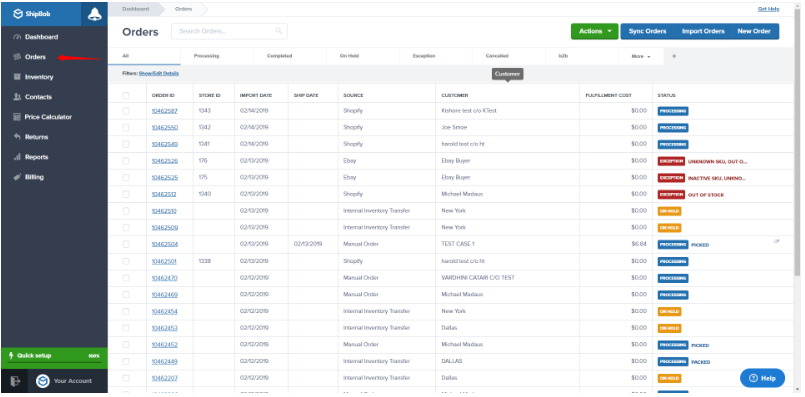Click the log out door icon
This screenshot has height=397, width=805.
[14, 381]
